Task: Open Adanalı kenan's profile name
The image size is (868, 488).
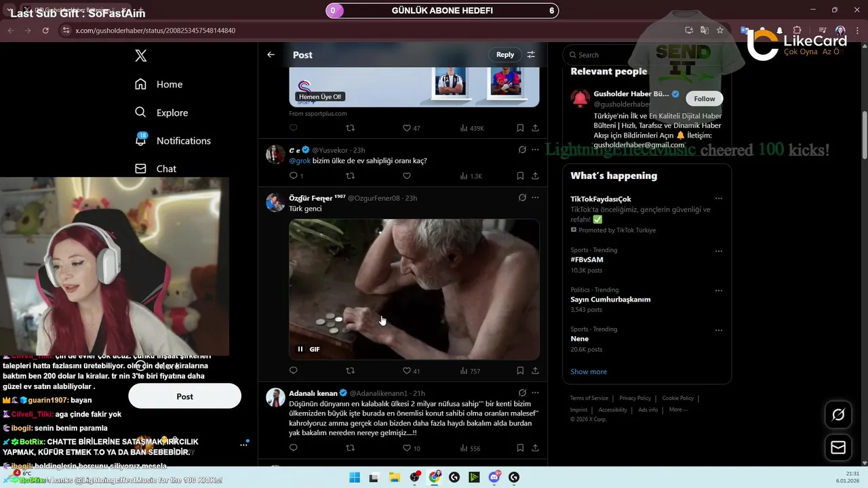Action: coord(313,393)
